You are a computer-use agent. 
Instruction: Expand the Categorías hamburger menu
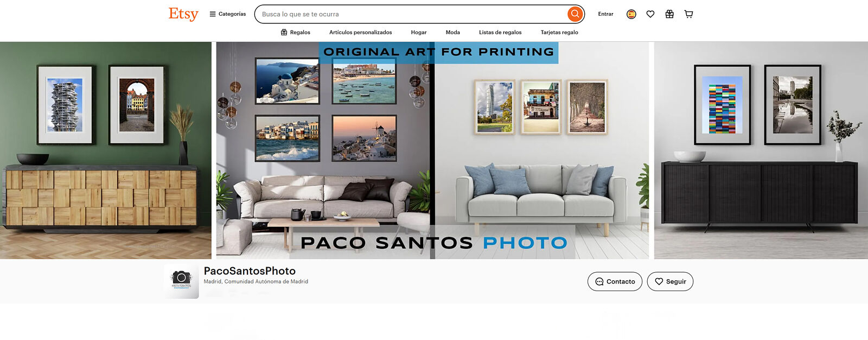(x=228, y=14)
